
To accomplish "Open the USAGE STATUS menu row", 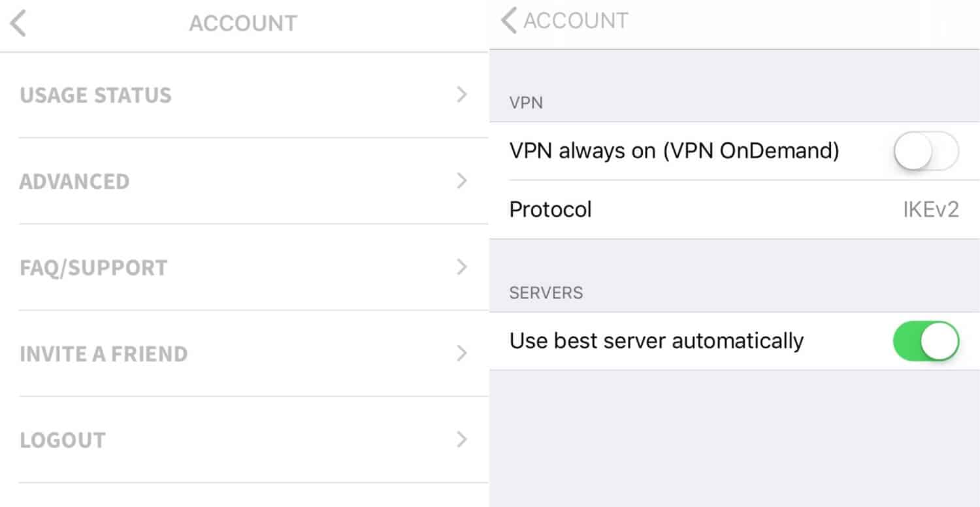I will tap(244, 95).
